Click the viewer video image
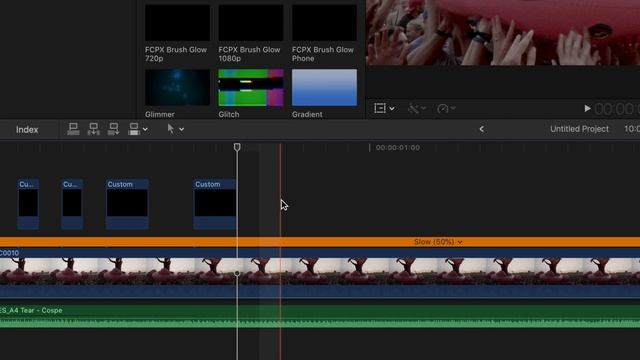640x360 pixels. tap(503, 33)
